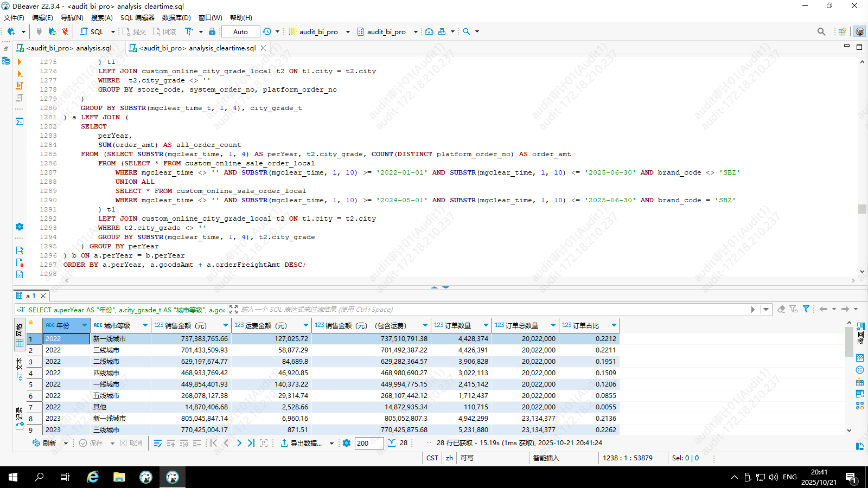Open the 导出数据 dropdown arrow
This screenshot has height=488, width=868.
coord(331,443)
